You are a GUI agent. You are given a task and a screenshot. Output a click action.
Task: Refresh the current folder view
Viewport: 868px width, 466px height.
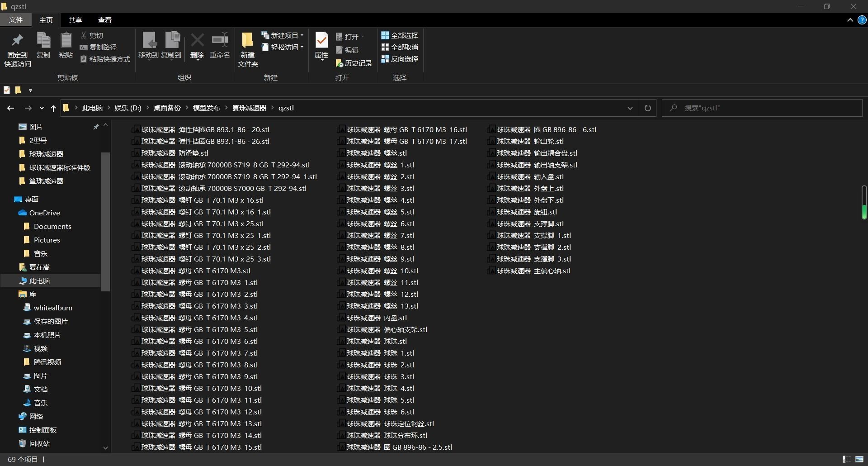(647, 108)
